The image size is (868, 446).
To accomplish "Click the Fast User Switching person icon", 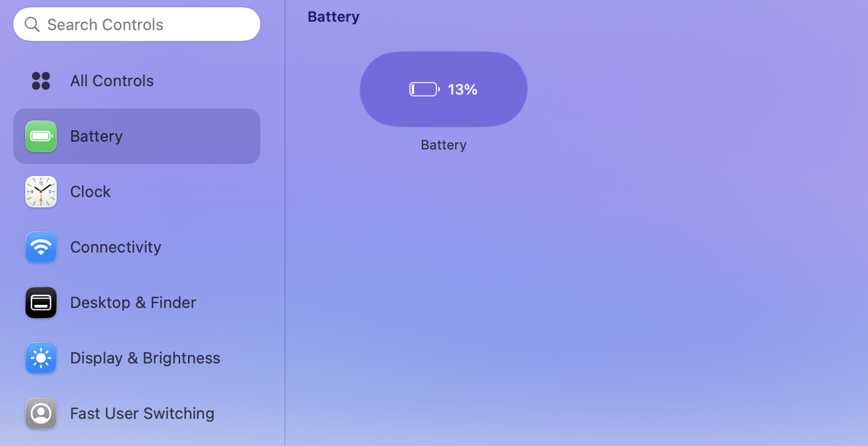I will [x=41, y=413].
